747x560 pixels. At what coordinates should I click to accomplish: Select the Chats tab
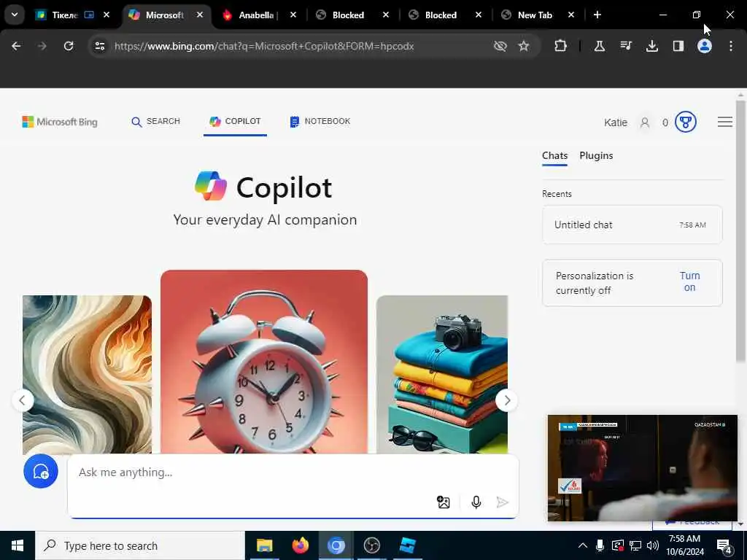coord(555,156)
